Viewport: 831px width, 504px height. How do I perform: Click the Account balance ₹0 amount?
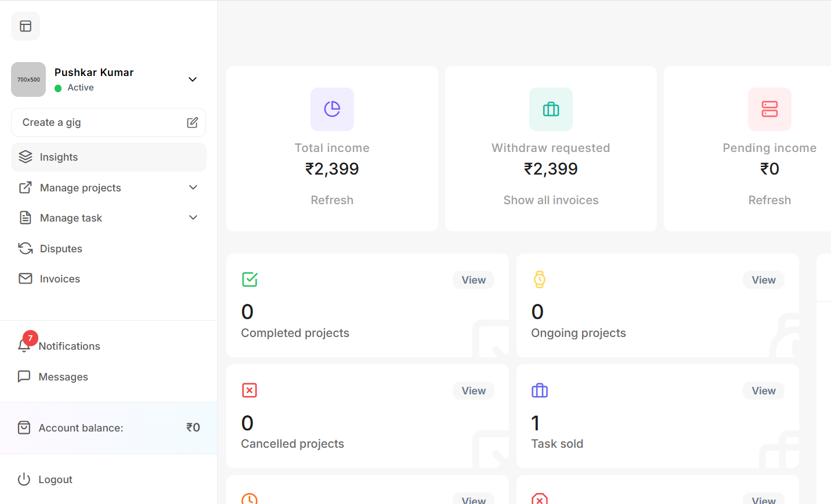[x=193, y=427]
